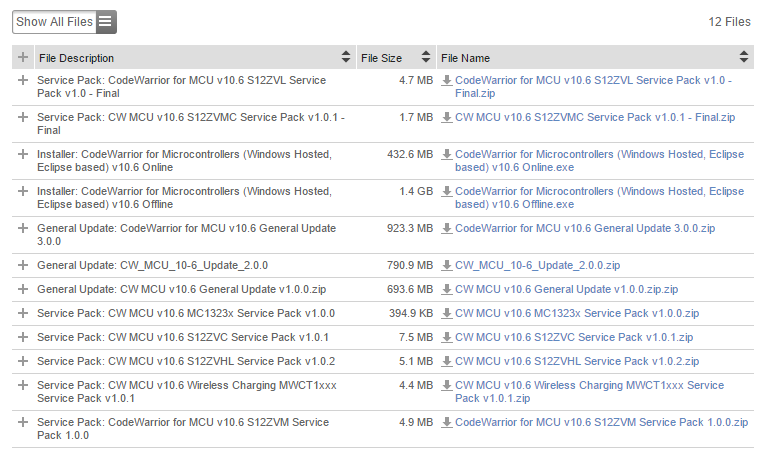774x470 pixels.
Task: Click download icon for General Update 3.0.0.zip
Action: click(x=446, y=228)
